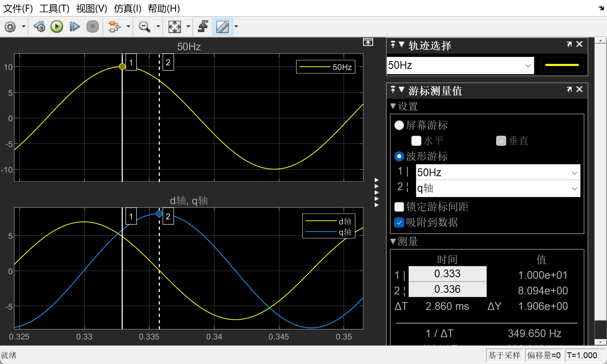This screenshot has width=607, height=364.
Task: Click the ΔY 1.906e+00 value
Action: pos(543,306)
